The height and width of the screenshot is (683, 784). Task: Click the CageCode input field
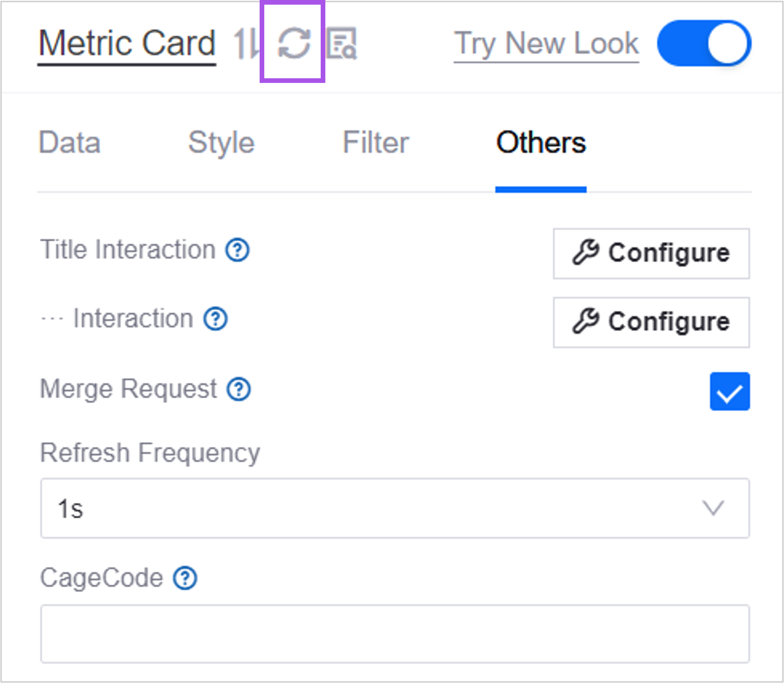pos(395,634)
